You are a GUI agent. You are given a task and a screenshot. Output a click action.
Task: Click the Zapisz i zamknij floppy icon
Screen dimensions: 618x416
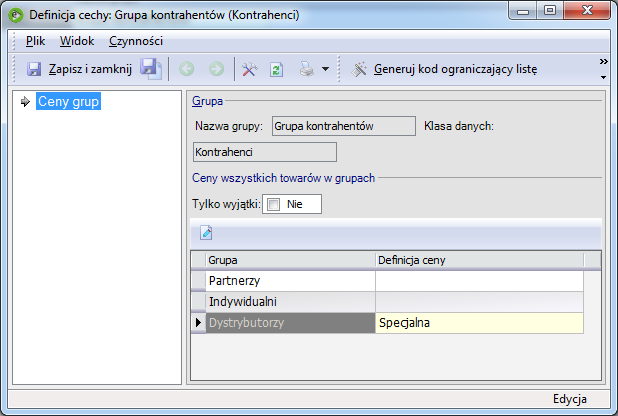(x=34, y=69)
